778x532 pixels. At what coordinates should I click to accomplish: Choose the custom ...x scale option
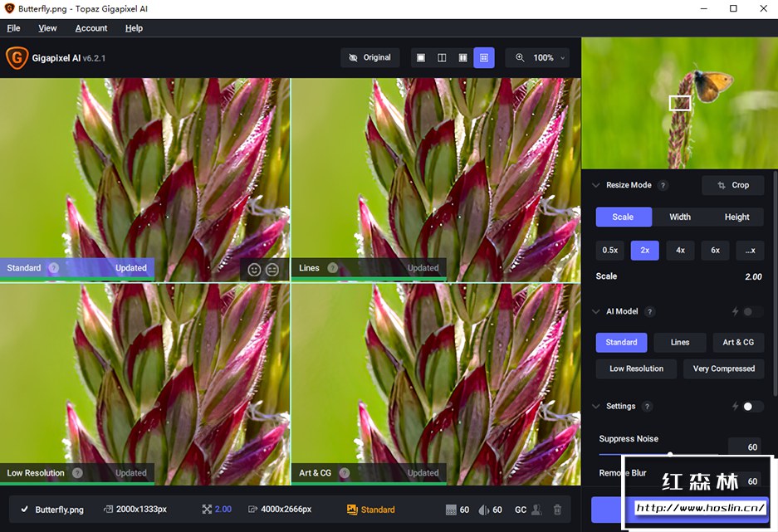(750, 251)
